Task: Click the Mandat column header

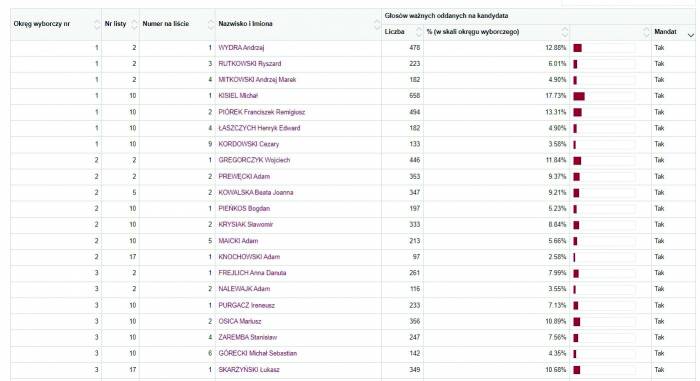Action: pyautogui.click(x=665, y=32)
